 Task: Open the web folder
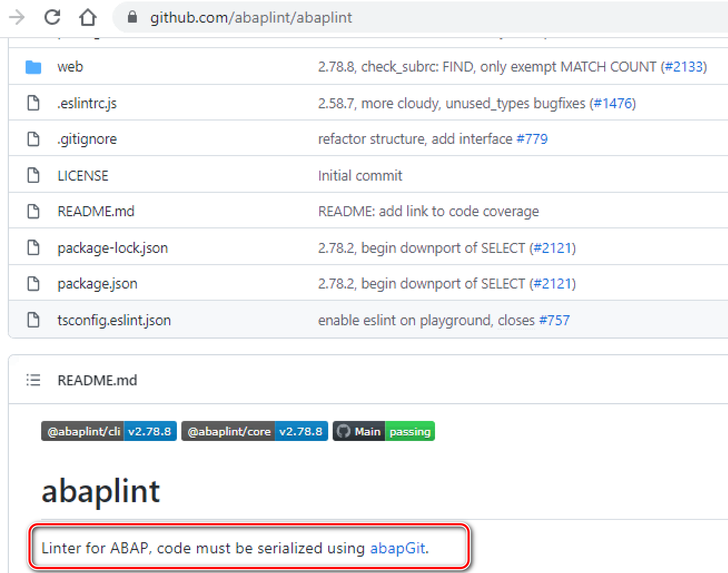click(70, 67)
